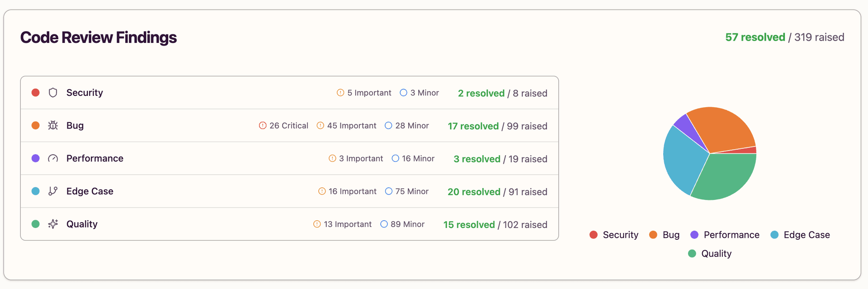Viewport: 868px width, 289px height.
Task: Select the Performance category row label
Action: (94, 158)
